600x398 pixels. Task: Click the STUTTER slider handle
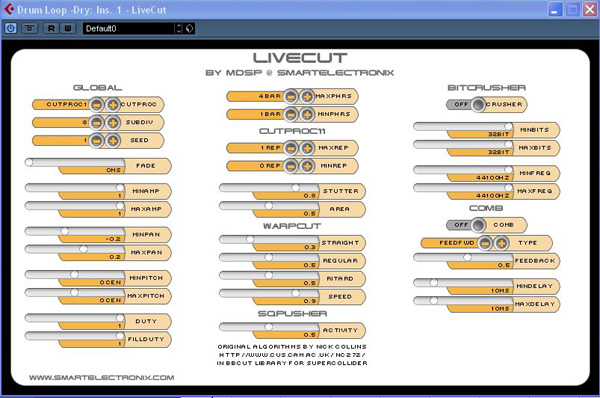pos(295,188)
